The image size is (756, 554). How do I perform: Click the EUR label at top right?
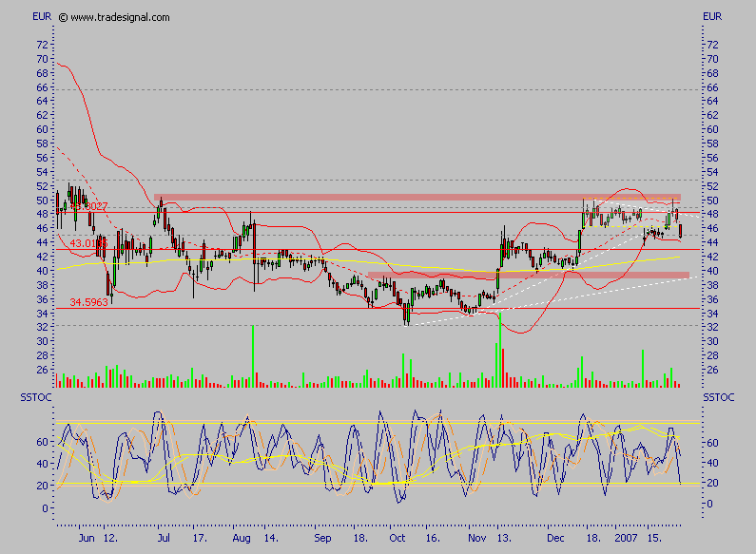pyautogui.click(x=712, y=16)
